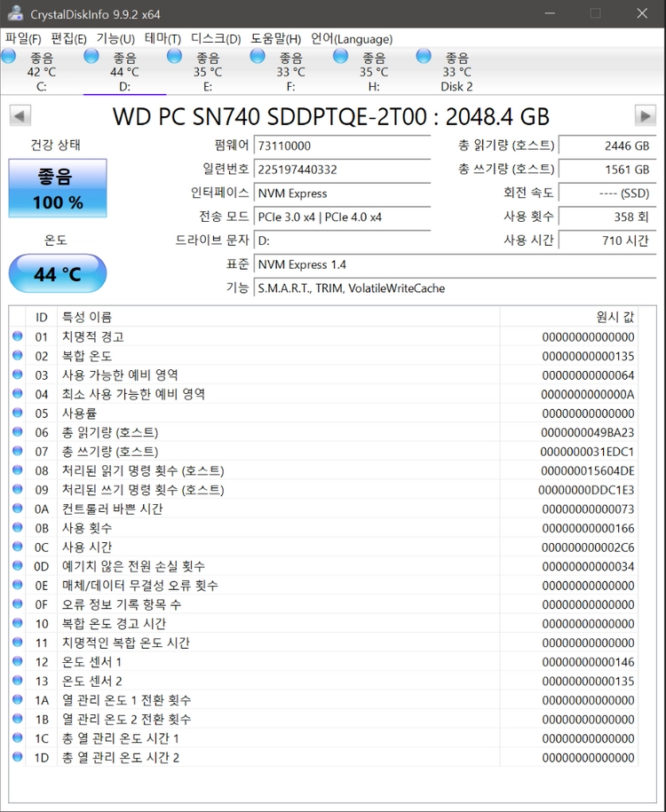This screenshot has width=666, height=812.
Task: Click status dot for 10 복합 온도 경고 시간
Action: click(18, 623)
